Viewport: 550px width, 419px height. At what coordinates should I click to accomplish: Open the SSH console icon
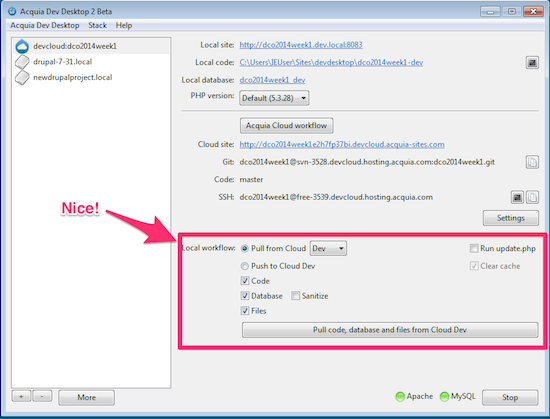pos(517,197)
